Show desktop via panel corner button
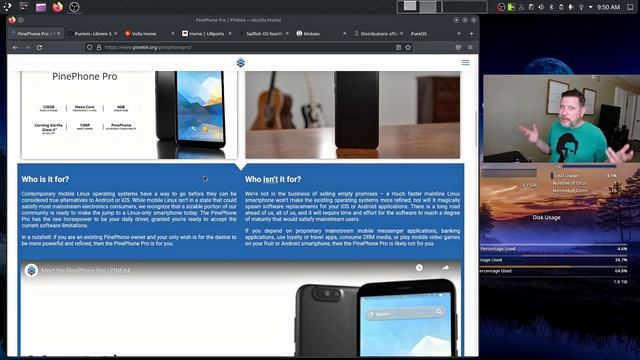Viewport: 640px width, 360px height. tap(630, 7)
